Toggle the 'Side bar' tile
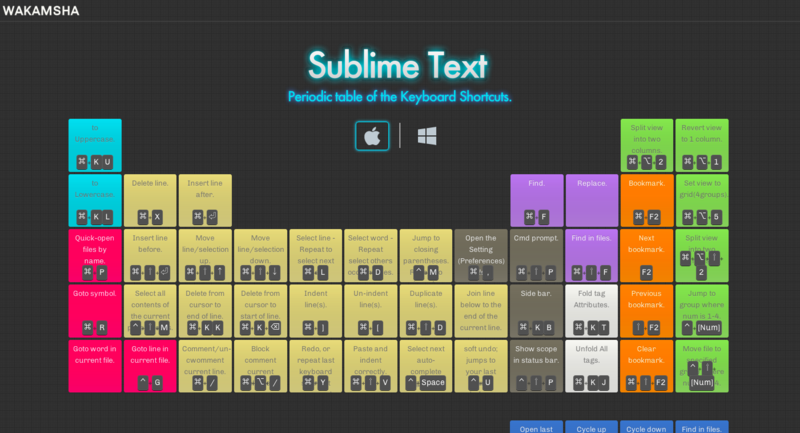Viewport: 800px width, 433px height. [x=537, y=311]
